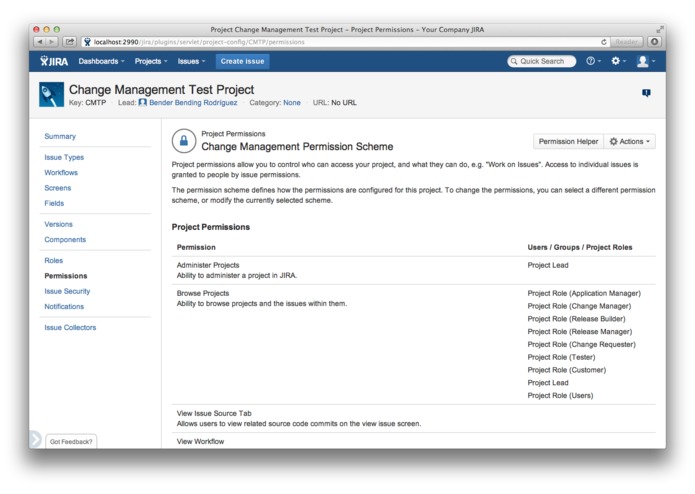Screen dimensions: 695x494
Task: Click the browser Share icon
Action: pyautogui.click(x=70, y=42)
